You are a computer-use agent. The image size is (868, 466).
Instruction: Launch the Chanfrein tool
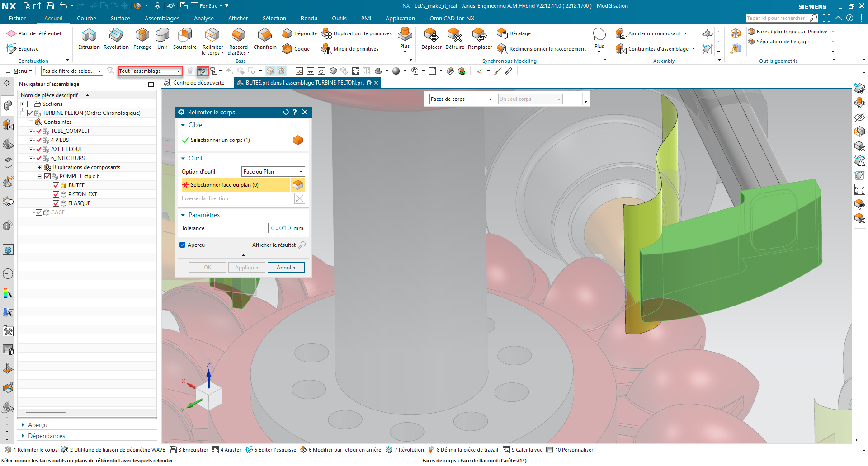pos(265,39)
